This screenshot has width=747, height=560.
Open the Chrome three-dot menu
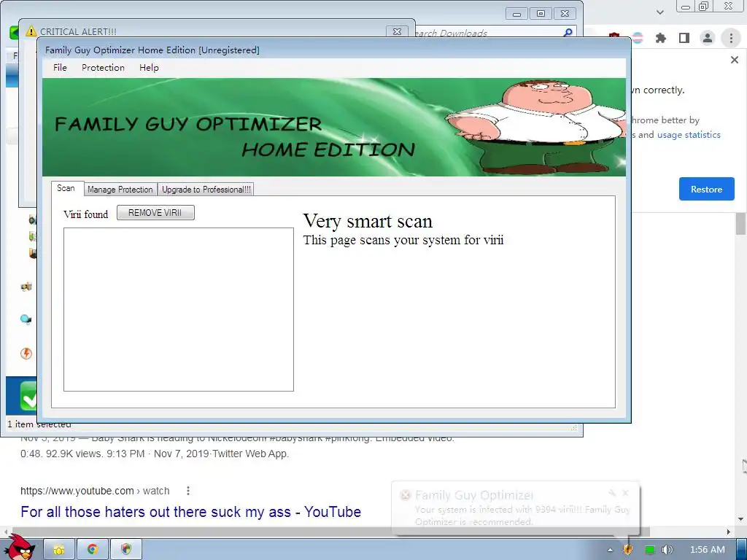point(731,38)
